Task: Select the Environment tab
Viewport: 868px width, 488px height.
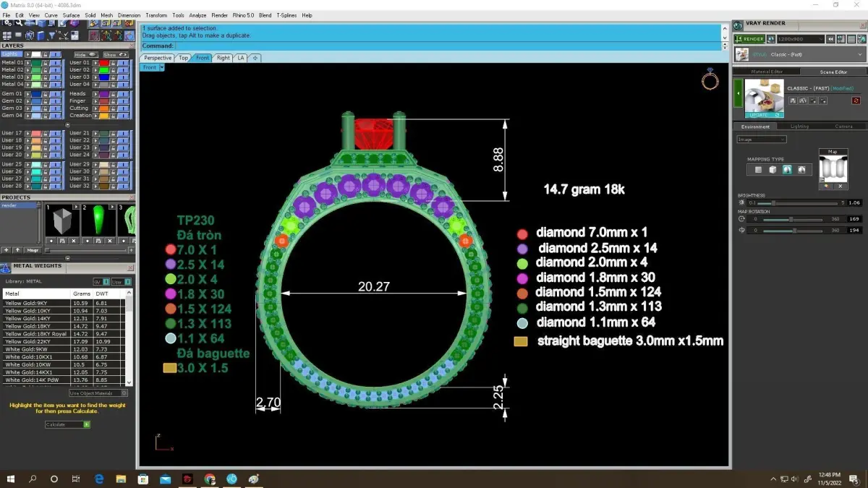Action: point(755,127)
